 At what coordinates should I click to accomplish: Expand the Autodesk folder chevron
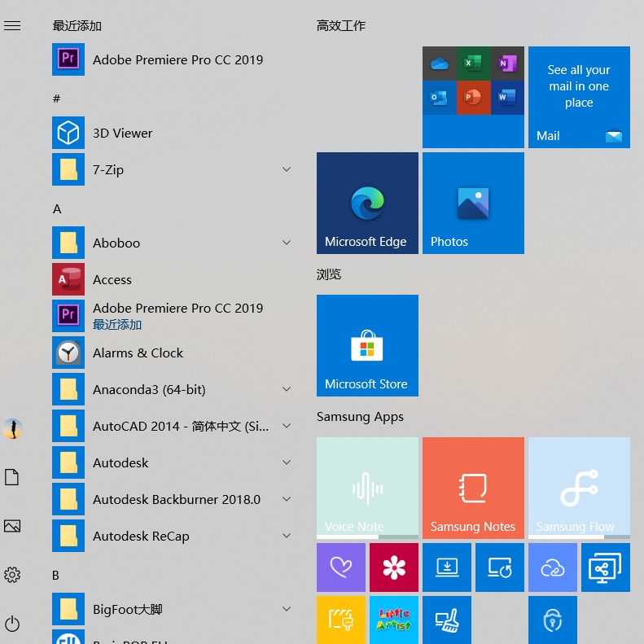pyautogui.click(x=287, y=462)
